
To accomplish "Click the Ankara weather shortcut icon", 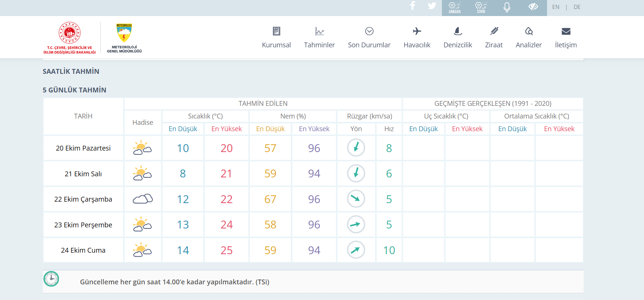I will point(455,7).
